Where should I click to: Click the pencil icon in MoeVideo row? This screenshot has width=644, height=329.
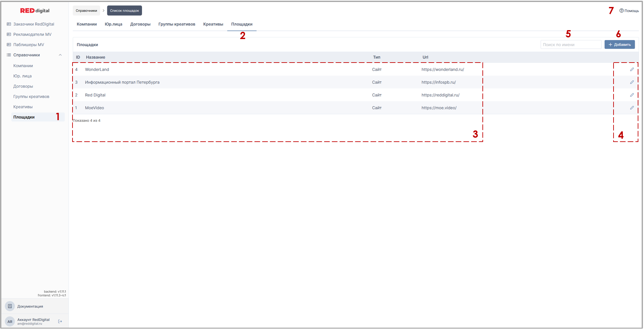632,108
